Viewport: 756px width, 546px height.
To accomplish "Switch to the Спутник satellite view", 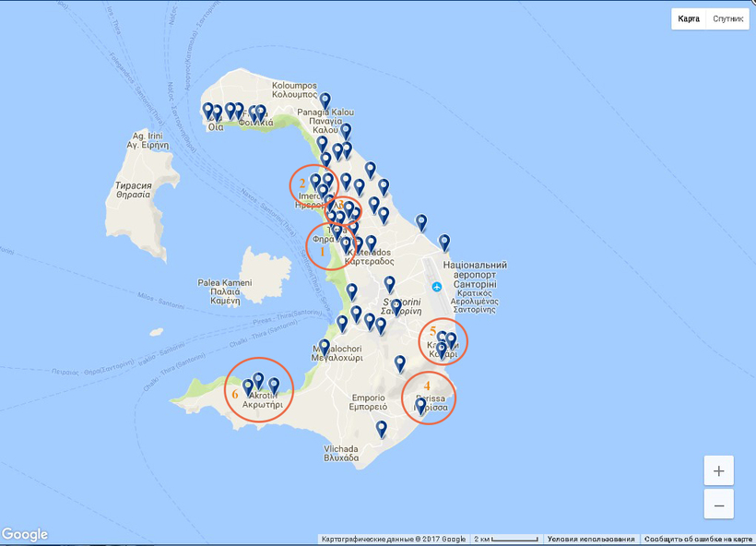I will pos(727,18).
